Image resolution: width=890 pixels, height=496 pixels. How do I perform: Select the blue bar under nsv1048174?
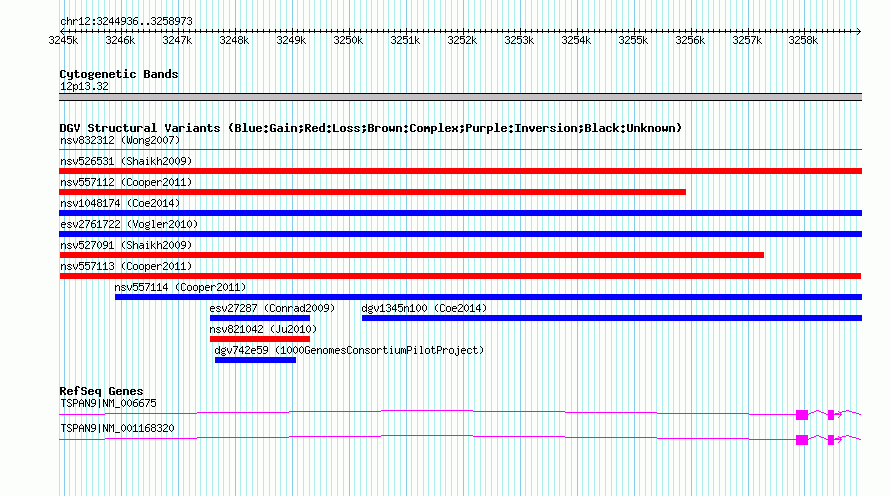click(460, 213)
